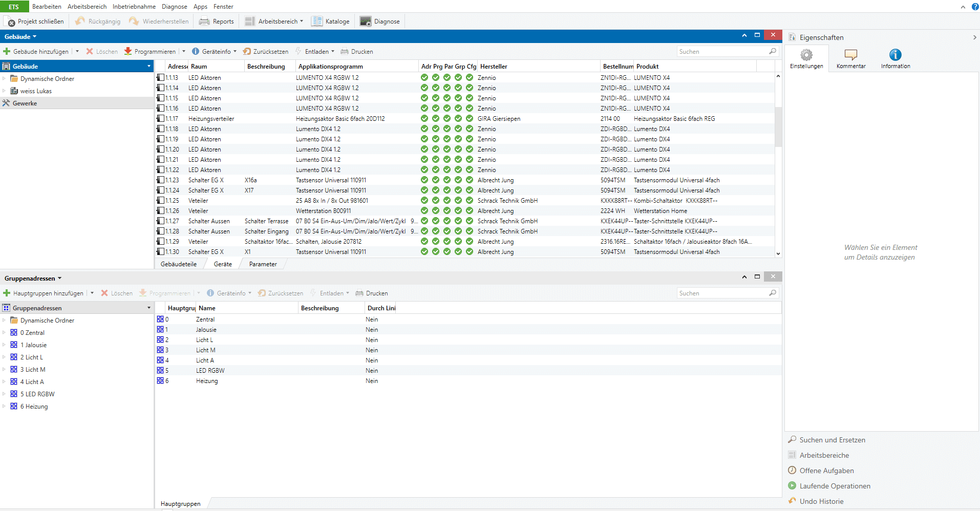Viewport: 980px width, 511px height.
Task: Collapse the Eigenschaften side panel arrow
Action: (x=974, y=37)
